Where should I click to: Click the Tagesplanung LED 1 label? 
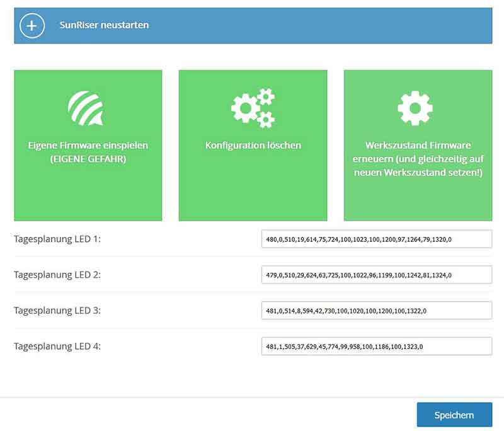57,239
